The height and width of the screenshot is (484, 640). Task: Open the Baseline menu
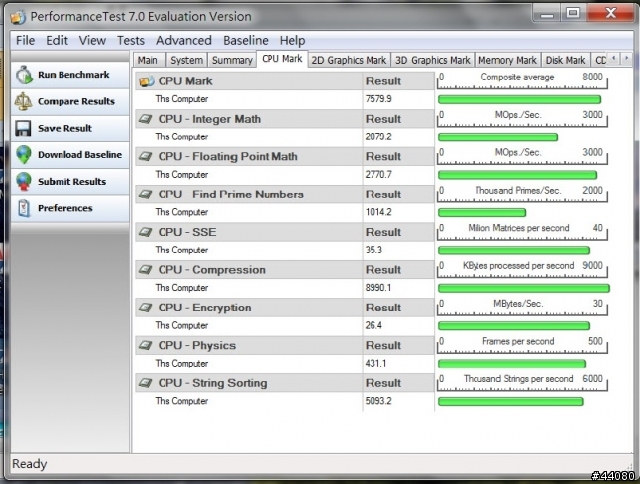click(x=246, y=40)
